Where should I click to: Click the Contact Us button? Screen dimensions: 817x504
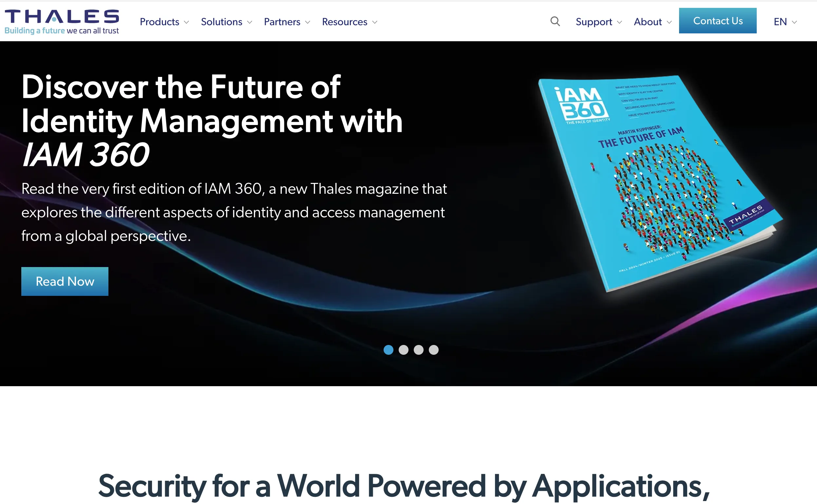(718, 21)
